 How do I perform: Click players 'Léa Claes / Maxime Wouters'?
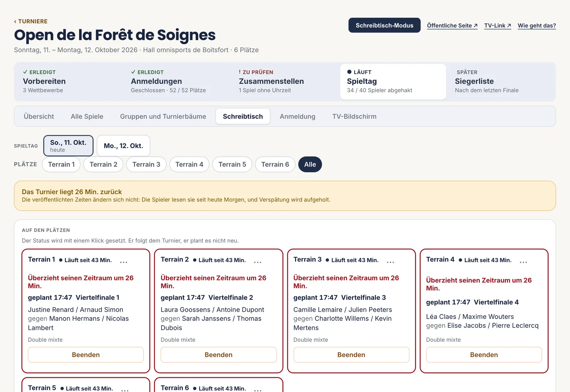[x=470, y=316]
